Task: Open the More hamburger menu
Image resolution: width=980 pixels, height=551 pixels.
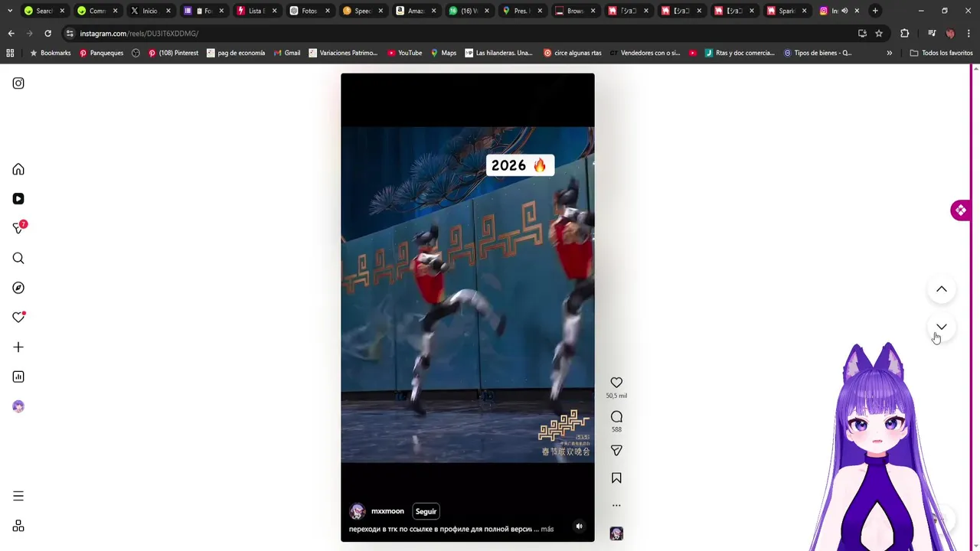Action: 18,496
